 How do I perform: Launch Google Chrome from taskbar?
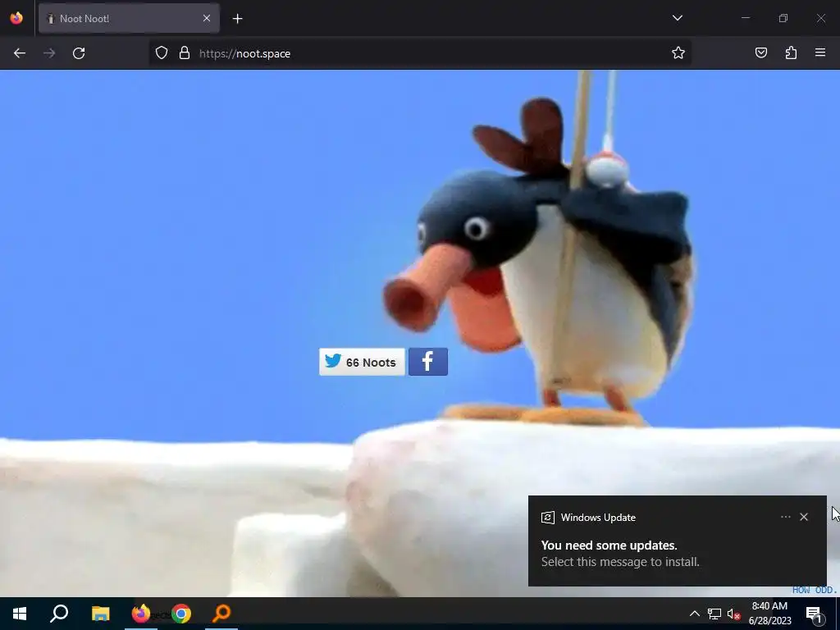[181, 614]
